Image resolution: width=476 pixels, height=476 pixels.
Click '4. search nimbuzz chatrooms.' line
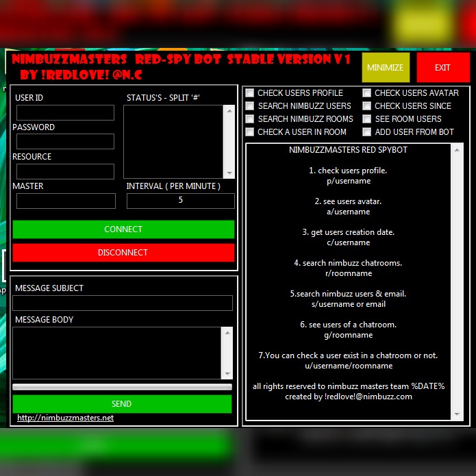coord(348,263)
